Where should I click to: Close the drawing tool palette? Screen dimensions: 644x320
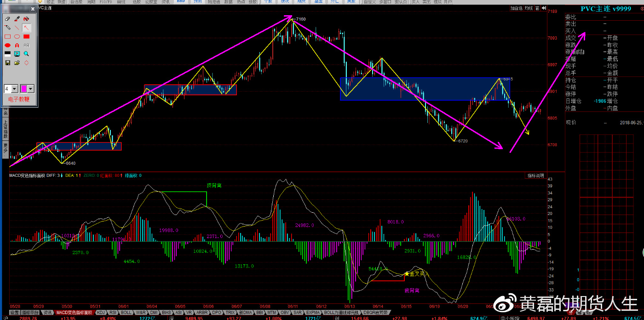tap(33, 8)
